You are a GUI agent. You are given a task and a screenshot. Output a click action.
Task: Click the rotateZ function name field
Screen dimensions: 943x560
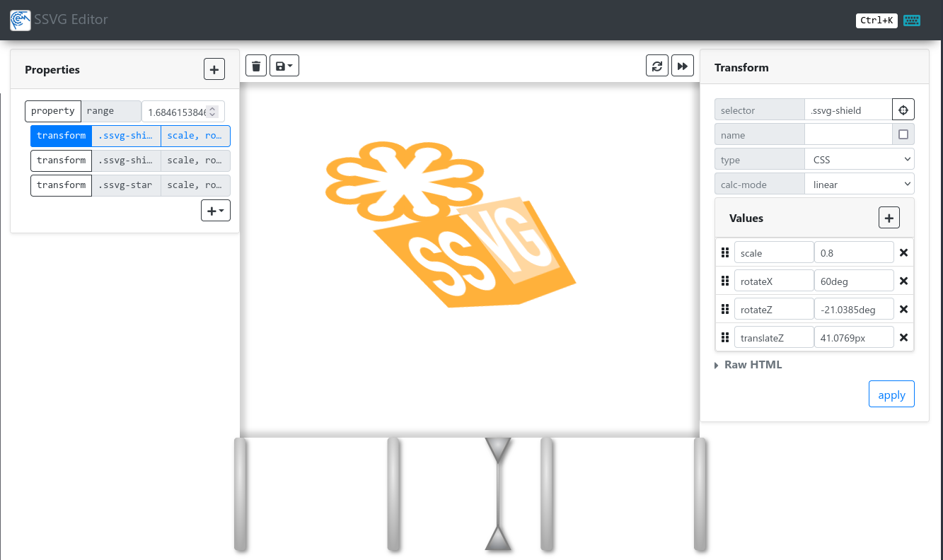coord(774,309)
